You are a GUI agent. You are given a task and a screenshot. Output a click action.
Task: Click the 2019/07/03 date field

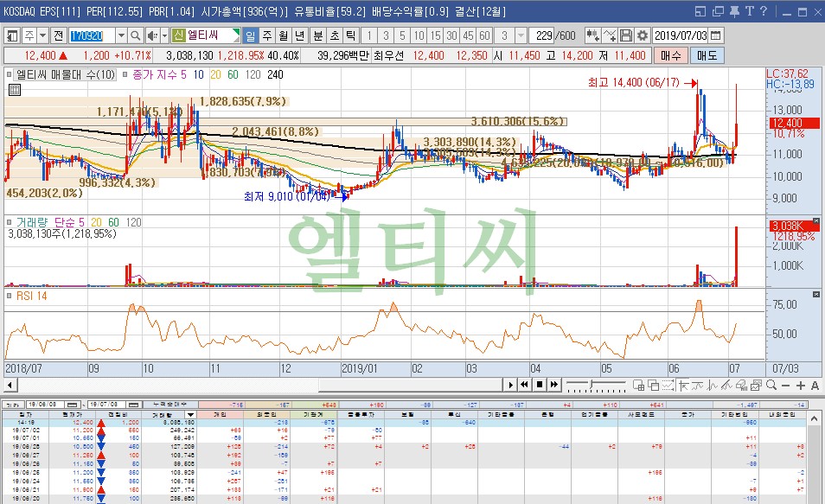click(x=681, y=35)
